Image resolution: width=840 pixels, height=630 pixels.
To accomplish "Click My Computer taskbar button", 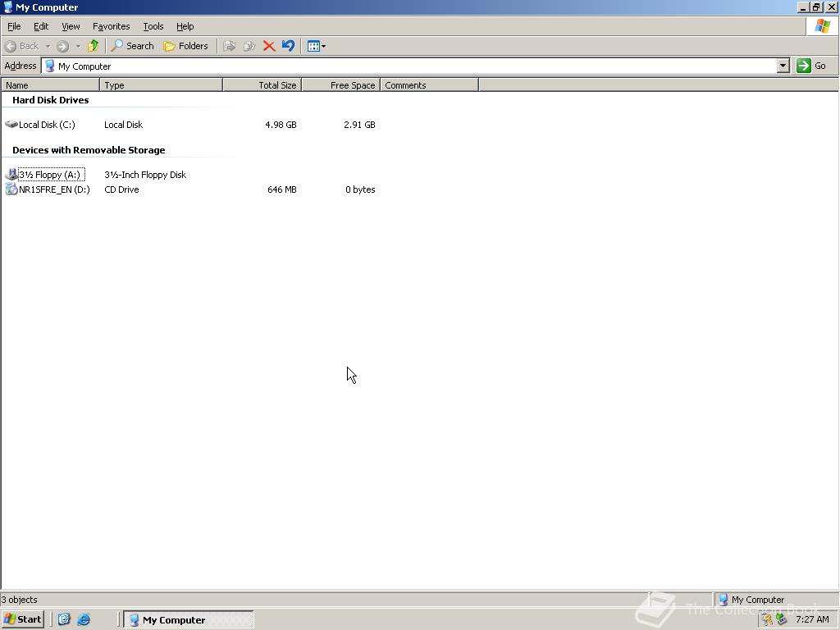I will tap(189, 619).
